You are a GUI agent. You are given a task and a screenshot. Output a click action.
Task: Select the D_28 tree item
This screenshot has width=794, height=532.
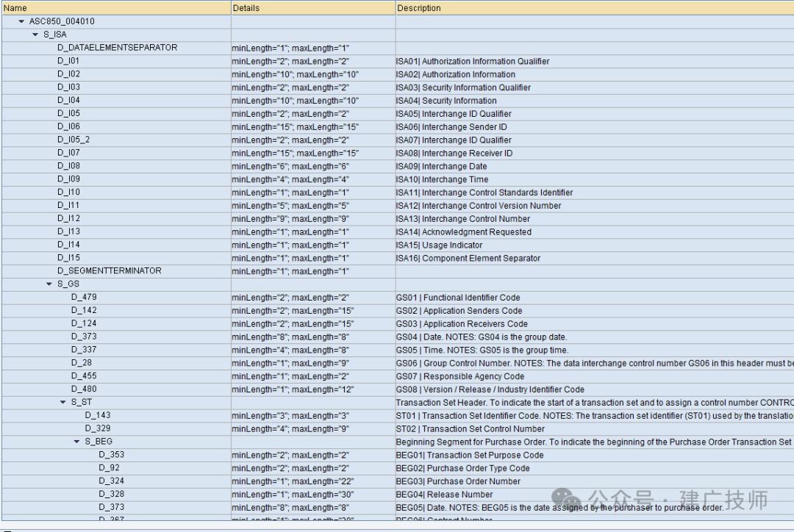click(81, 363)
